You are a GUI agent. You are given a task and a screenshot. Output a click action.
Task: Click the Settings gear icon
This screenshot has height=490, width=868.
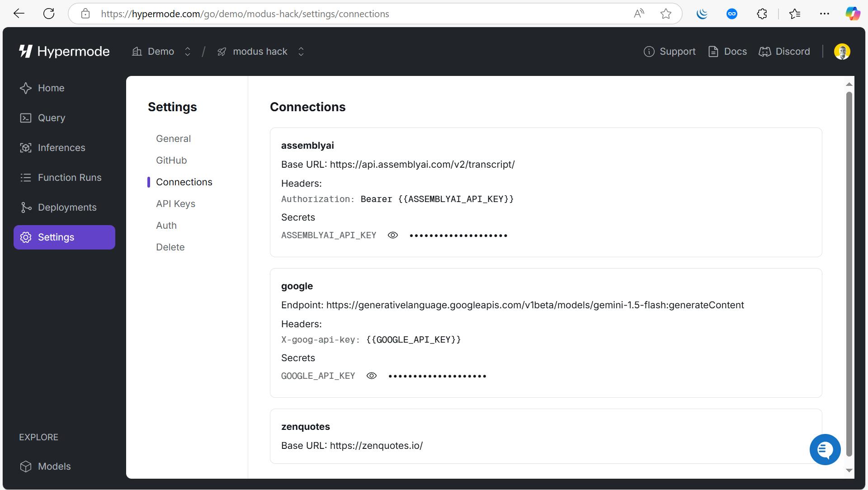pyautogui.click(x=25, y=237)
